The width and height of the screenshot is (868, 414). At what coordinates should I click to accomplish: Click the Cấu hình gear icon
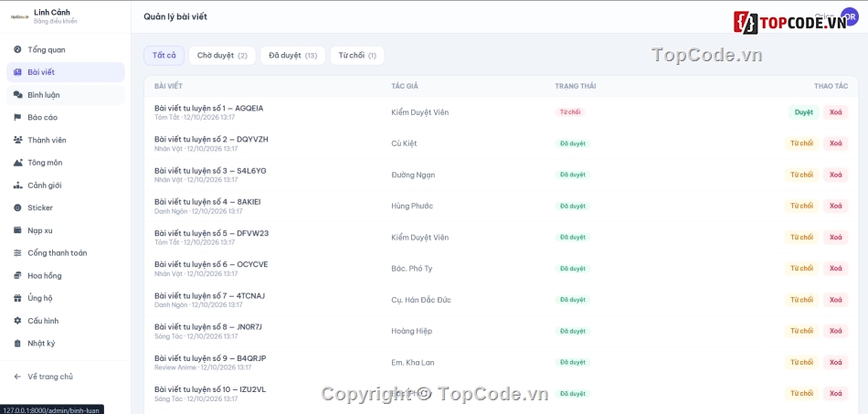point(17,321)
